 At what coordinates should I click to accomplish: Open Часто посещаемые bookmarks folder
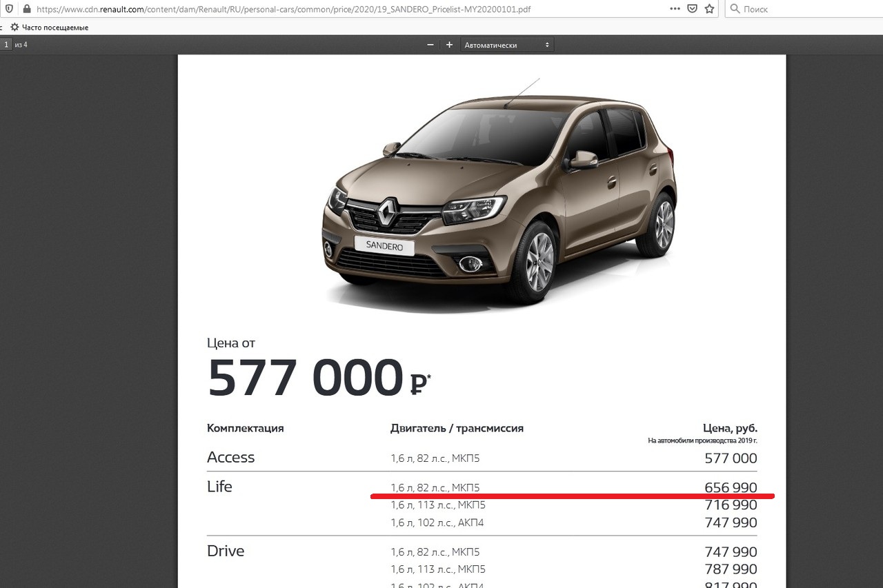pyautogui.click(x=49, y=27)
